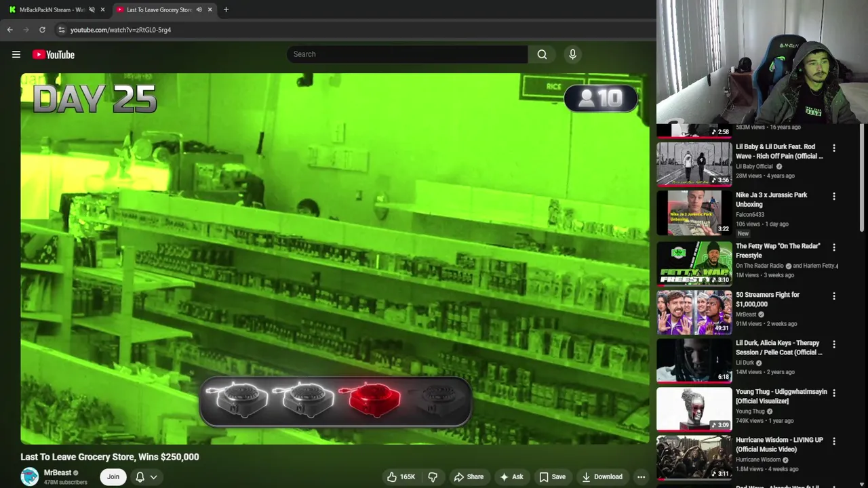Image resolution: width=868 pixels, height=488 pixels.
Task: Mute the Last To Leave Grocery Store tab audio
Action: (x=199, y=9)
